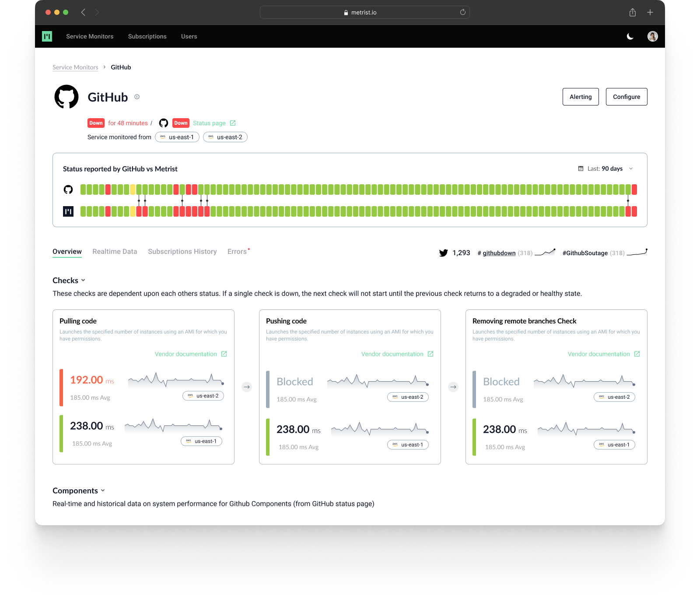Click the #GithubSoutage trend sparkline
The height and width of the screenshot is (604, 700).
(637, 252)
